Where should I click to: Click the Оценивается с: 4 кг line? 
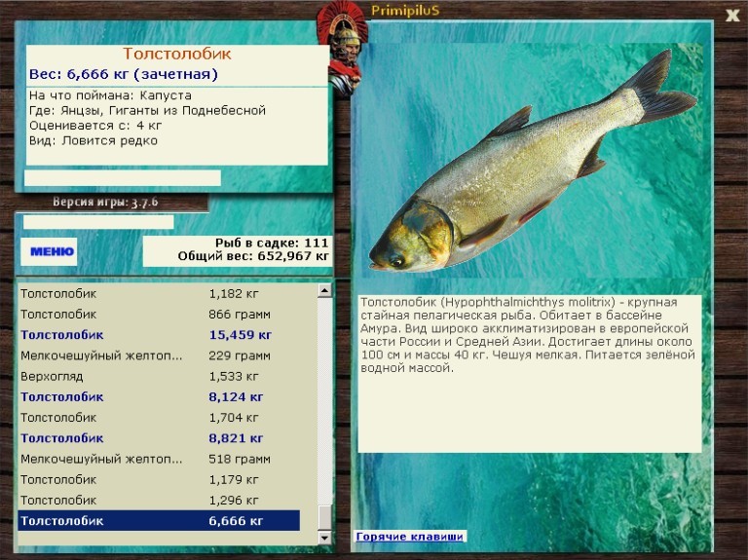95,126
